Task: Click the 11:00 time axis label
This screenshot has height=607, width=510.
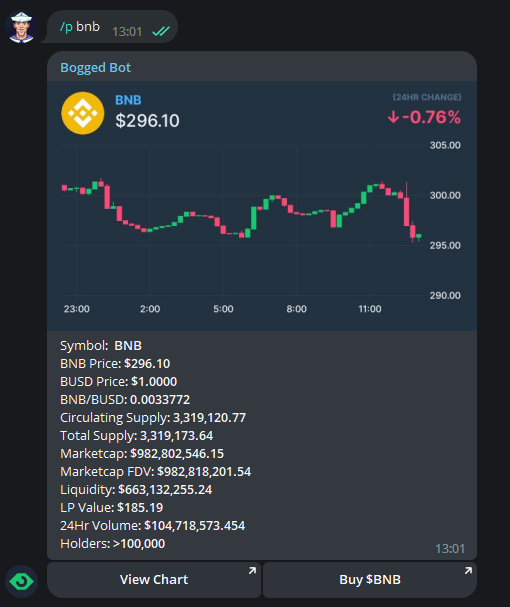Action: tap(370, 309)
